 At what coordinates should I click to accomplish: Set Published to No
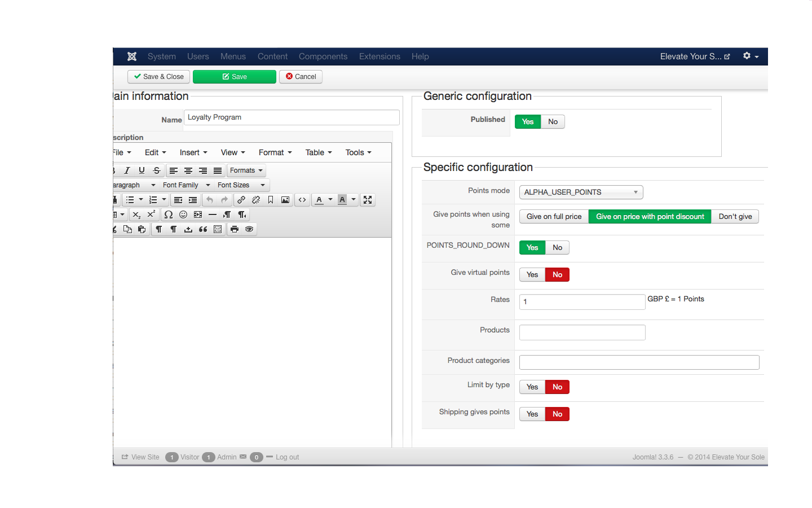coord(553,122)
